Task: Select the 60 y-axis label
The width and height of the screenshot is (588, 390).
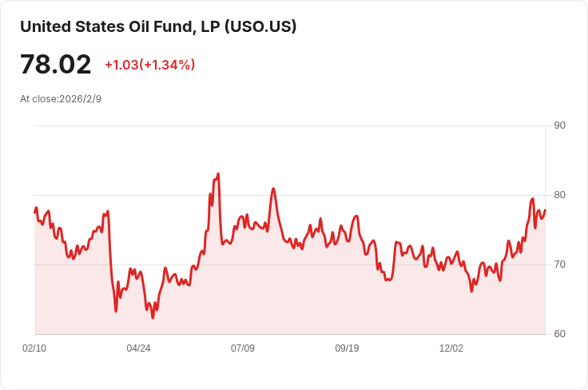Action: point(559,334)
